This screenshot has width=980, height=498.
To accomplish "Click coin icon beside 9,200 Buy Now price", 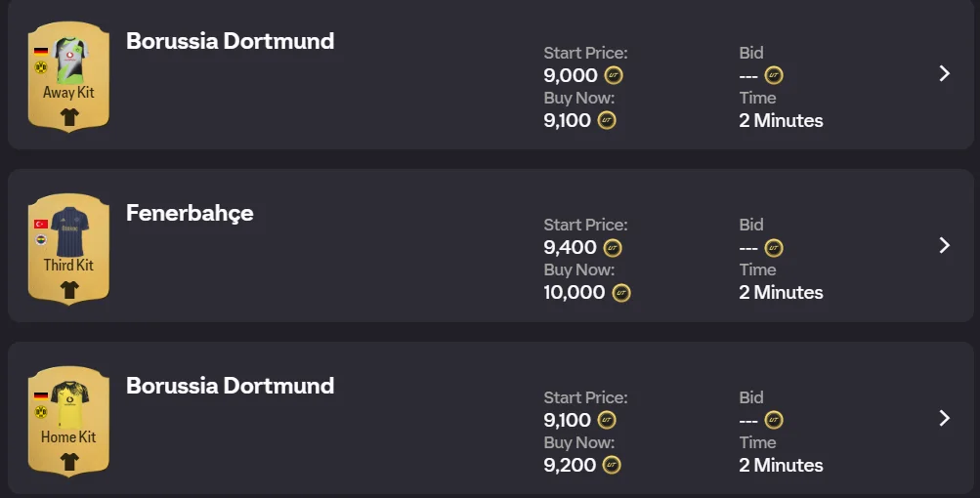I will pos(612,465).
